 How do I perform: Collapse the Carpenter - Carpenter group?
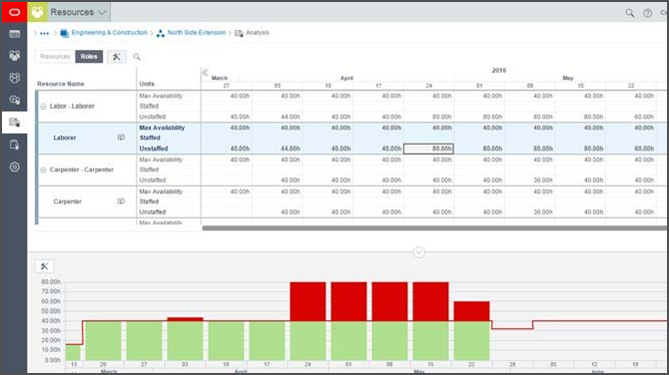point(43,170)
